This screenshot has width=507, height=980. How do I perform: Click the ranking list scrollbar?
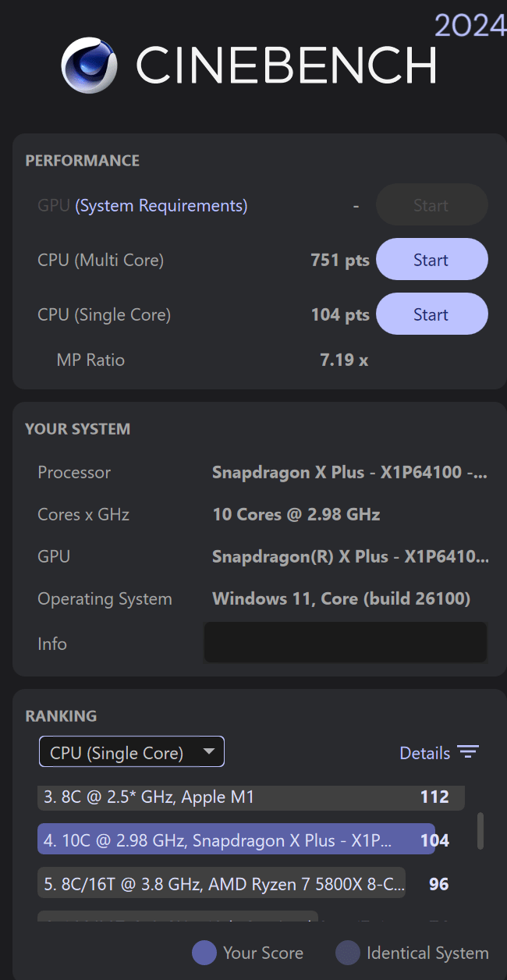480,830
